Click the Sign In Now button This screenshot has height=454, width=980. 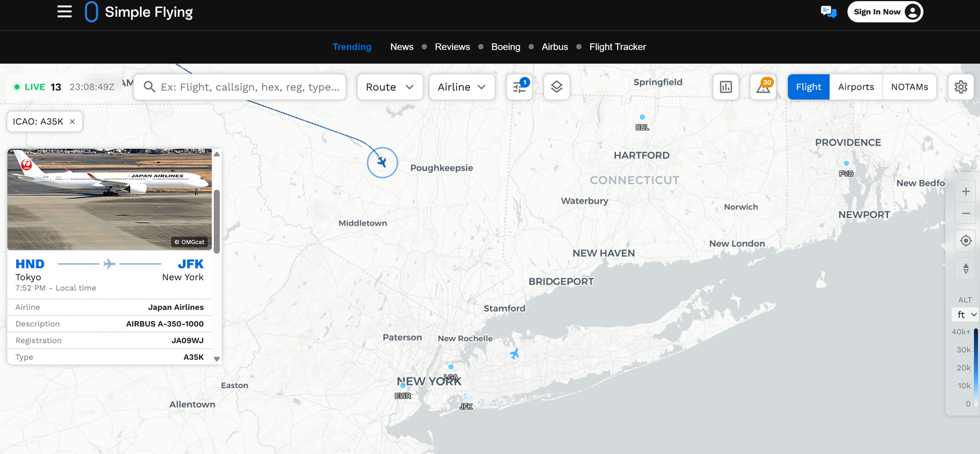[885, 12]
